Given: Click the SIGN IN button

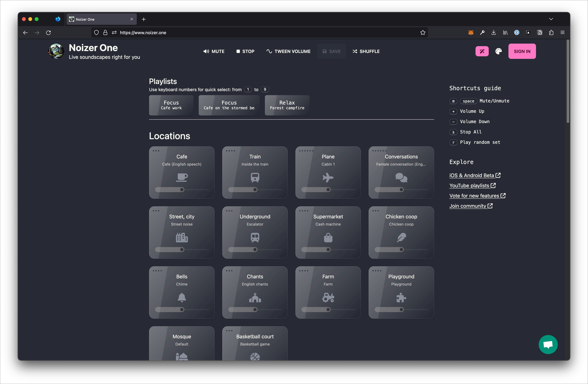Looking at the screenshot, I should coord(522,51).
